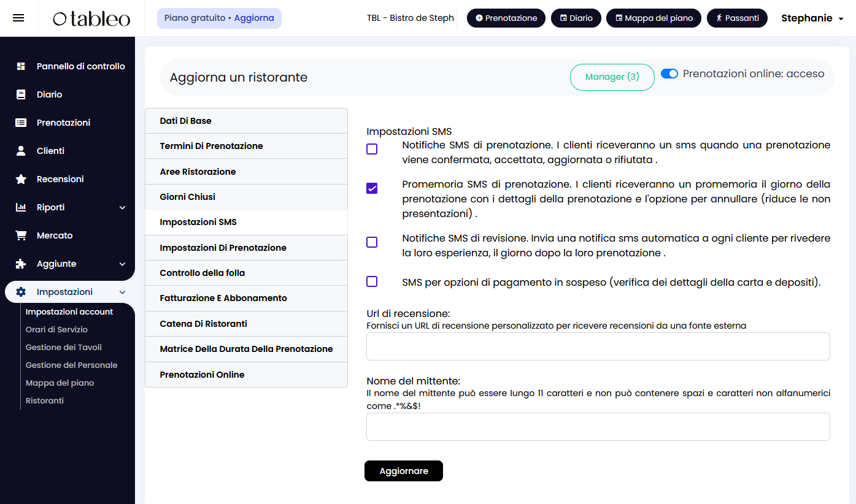The image size is (856, 504).
Task: Open Gestione dei Tavoli in sidebar
Action: point(64,347)
